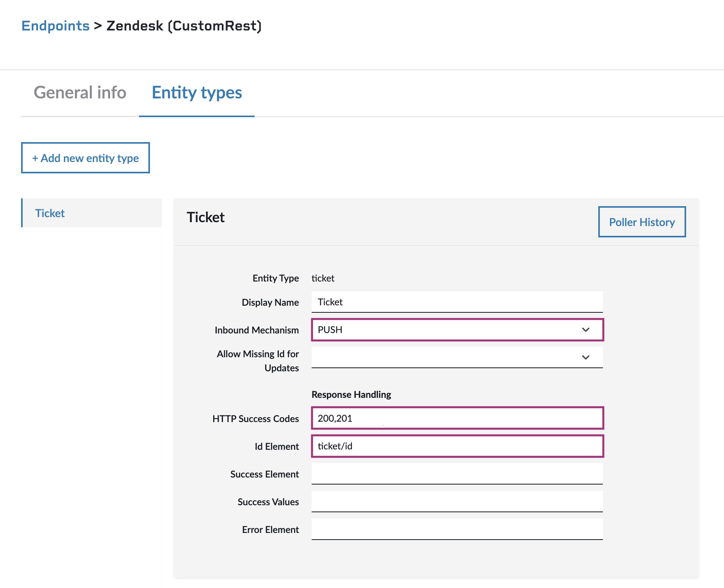Click the HTTP Success Codes field
The image size is (724, 588).
457,418
